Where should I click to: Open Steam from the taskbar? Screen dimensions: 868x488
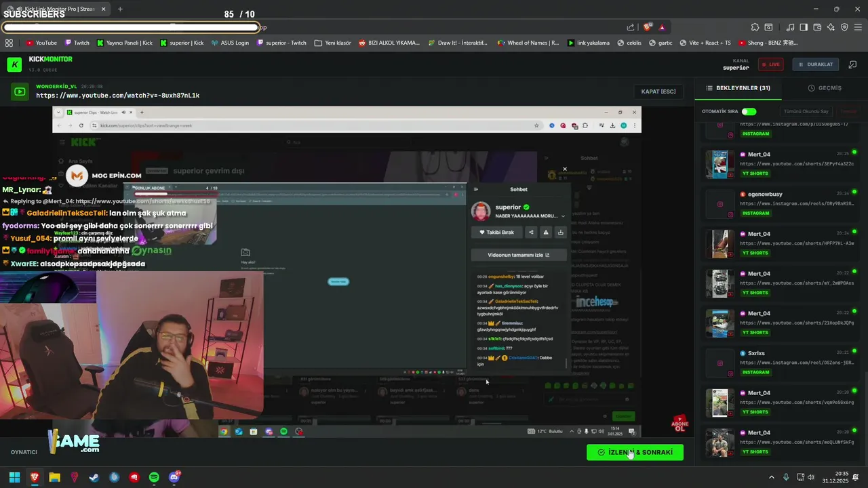[x=94, y=477]
